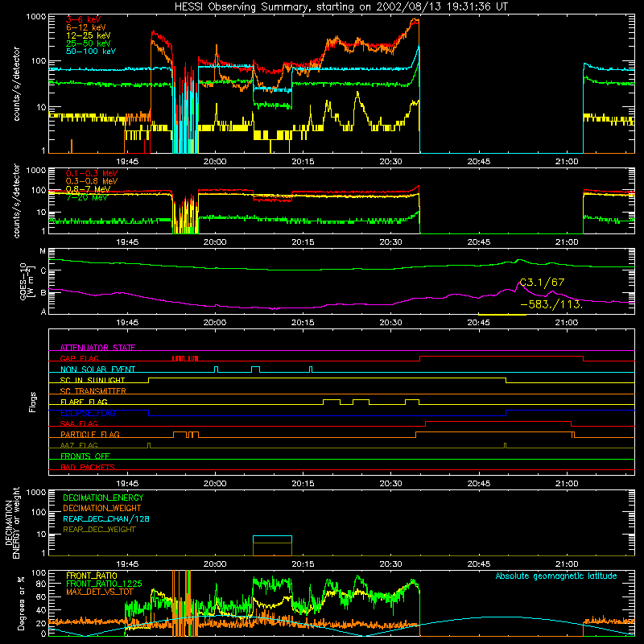
Task: Select the FRONT_RATIO_1225 legend label
Action: tap(104, 584)
